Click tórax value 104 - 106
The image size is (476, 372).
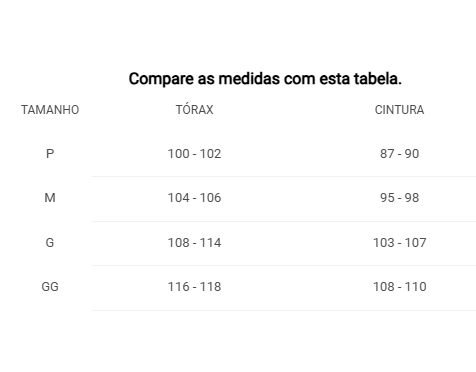[194, 198]
